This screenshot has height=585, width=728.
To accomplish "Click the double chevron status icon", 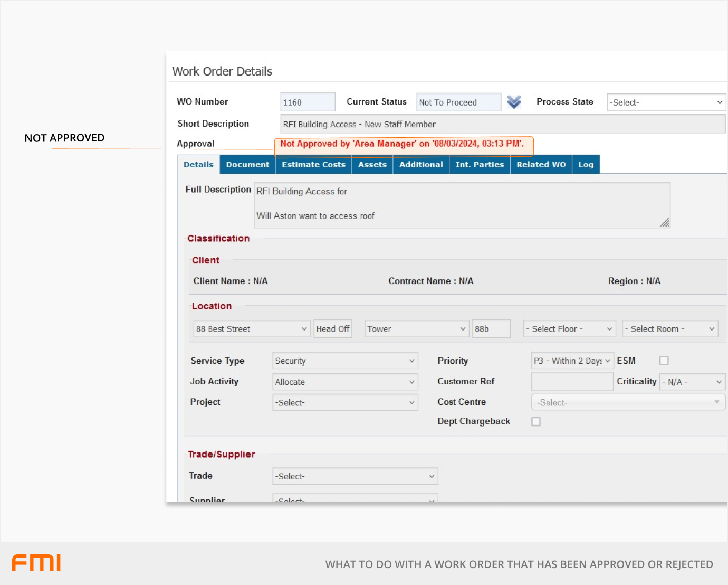I will 514,102.
